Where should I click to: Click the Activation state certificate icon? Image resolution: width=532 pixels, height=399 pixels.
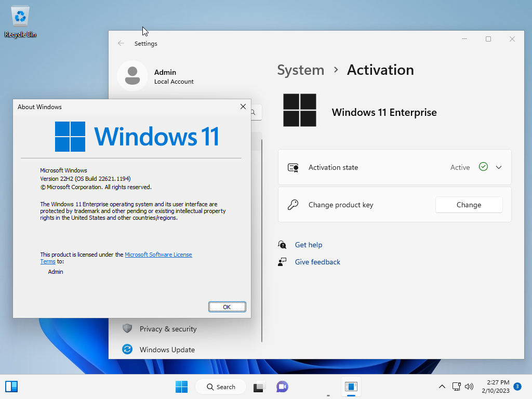[x=293, y=167]
